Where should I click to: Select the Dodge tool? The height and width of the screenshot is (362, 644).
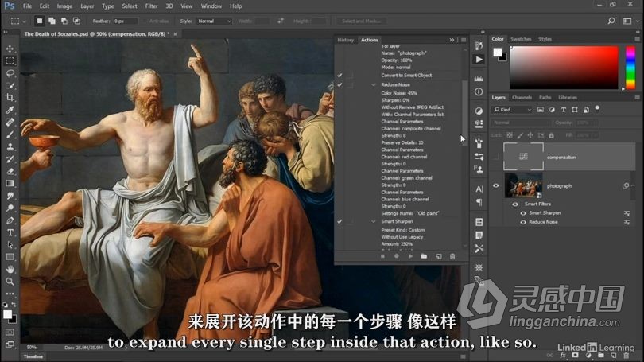[10, 208]
